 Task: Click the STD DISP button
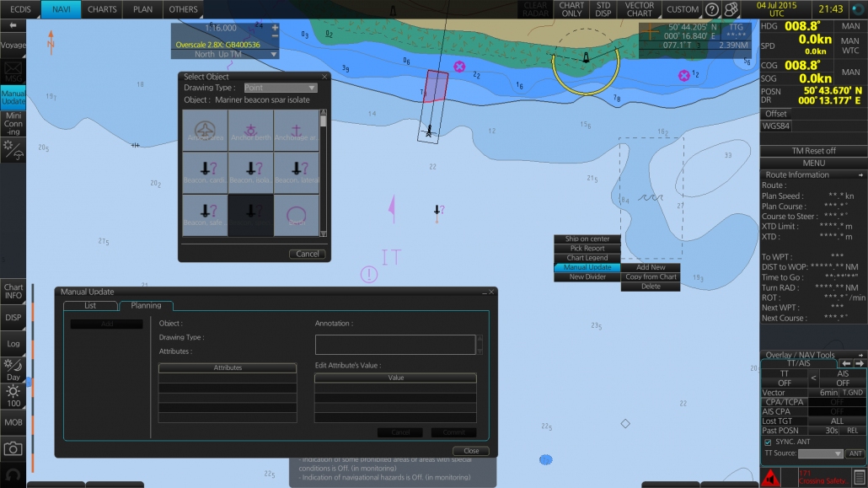point(603,9)
